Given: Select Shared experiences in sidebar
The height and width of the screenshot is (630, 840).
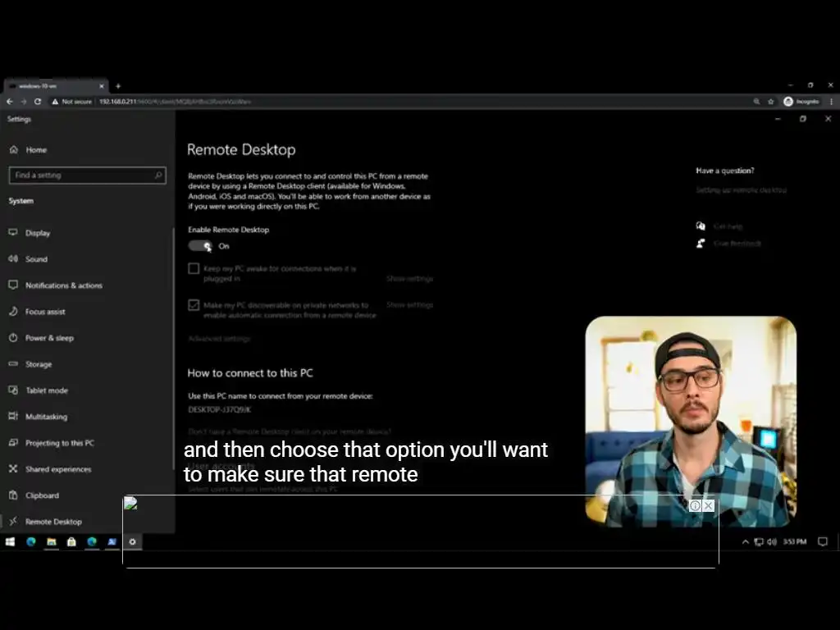Looking at the screenshot, I should 50,469.
